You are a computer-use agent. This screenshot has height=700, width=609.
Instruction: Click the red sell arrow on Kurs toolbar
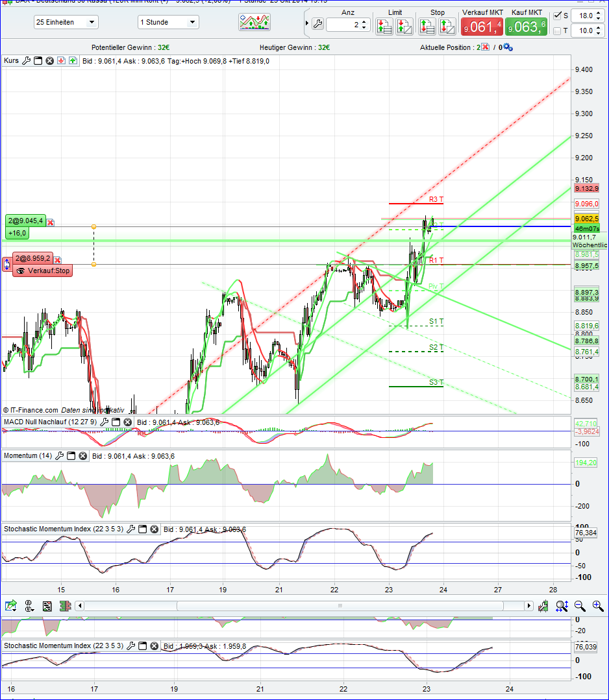point(61,62)
